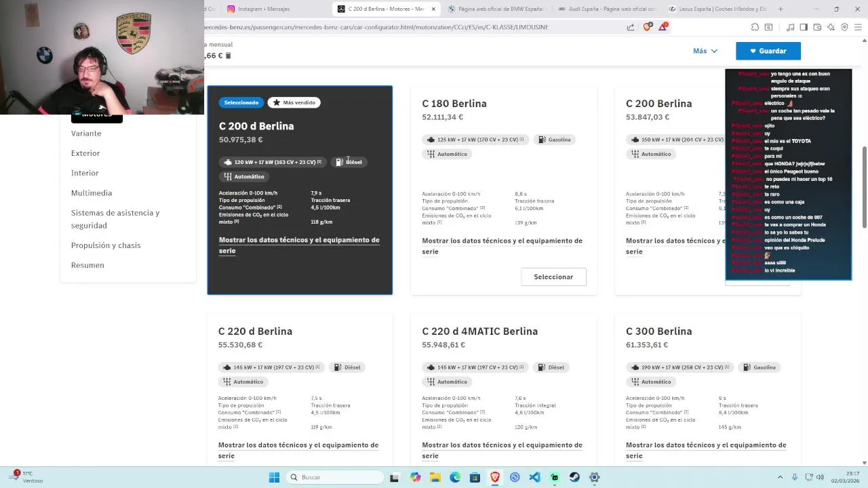
Task: Open Variante in configurator sidebar
Action: (x=86, y=134)
